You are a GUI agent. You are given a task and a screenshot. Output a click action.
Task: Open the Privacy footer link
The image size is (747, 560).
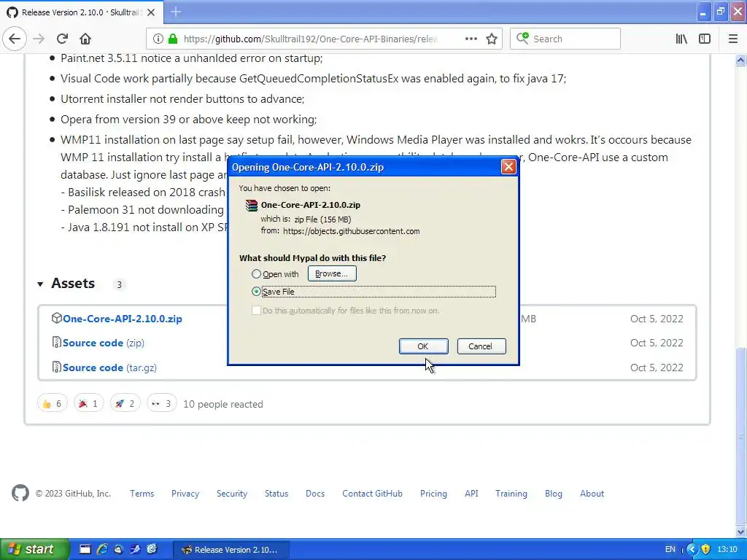185,494
